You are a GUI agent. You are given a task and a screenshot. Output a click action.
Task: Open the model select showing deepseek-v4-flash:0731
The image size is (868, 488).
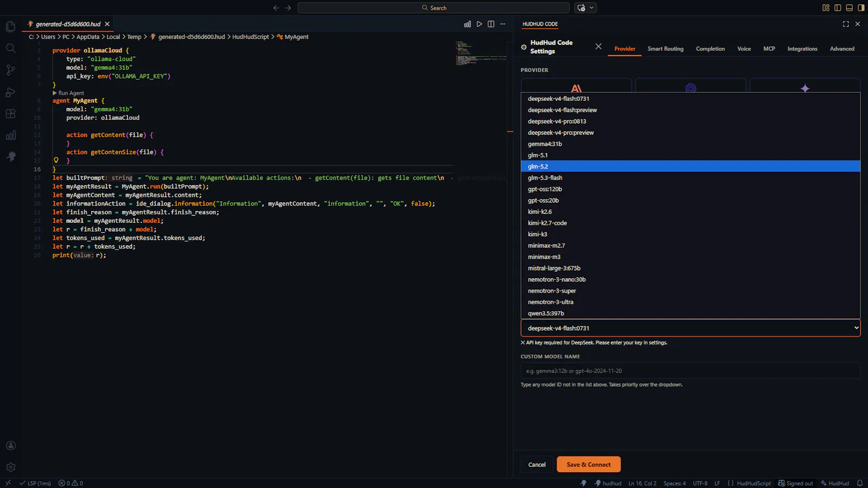tap(691, 328)
